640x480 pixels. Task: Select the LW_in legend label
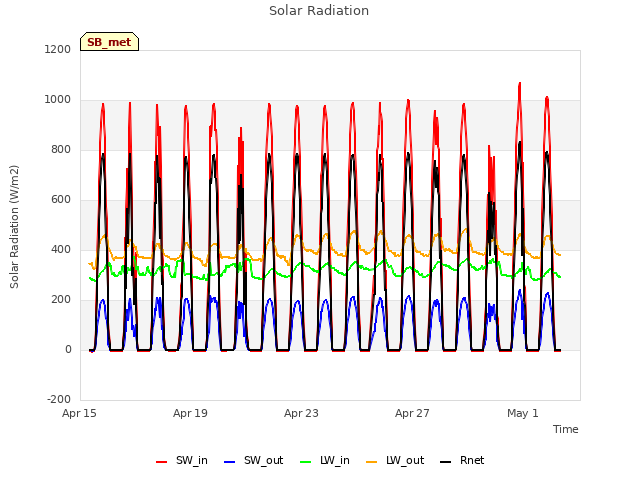pyautogui.click(x=335, y=460)
